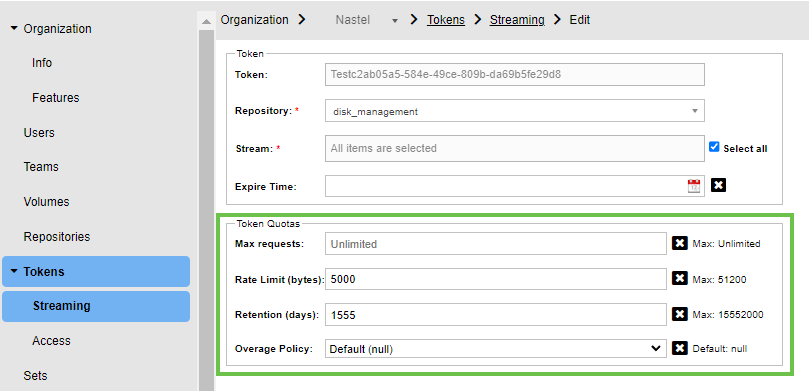Screen dimensions: 809x391
Task: Focus the Retention days input
Action: pos(496,315)
